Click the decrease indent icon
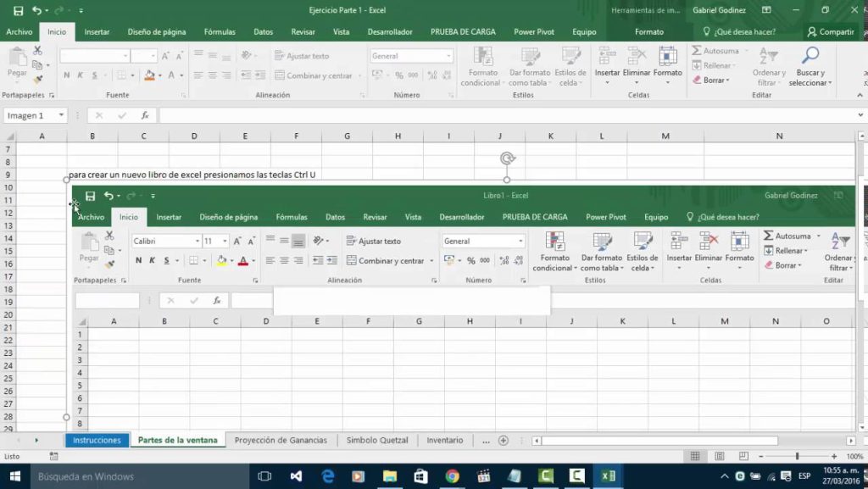 click(x=246, y=75)
